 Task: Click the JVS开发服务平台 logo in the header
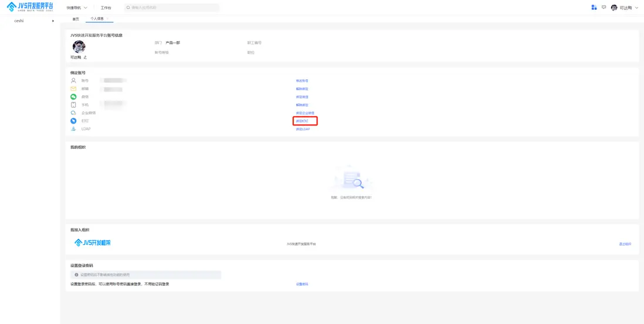point(30,6)
